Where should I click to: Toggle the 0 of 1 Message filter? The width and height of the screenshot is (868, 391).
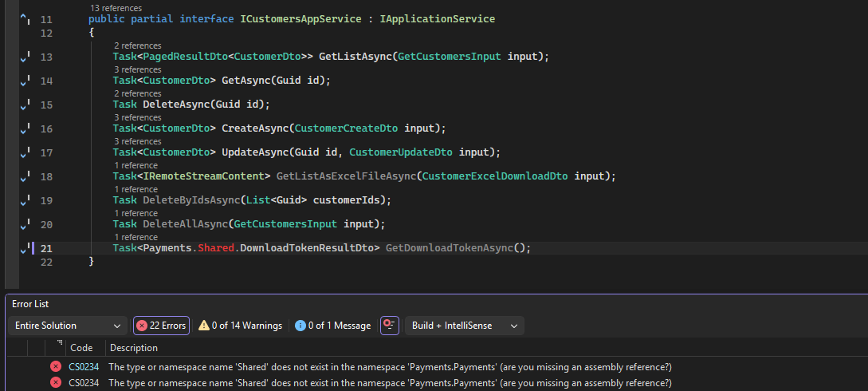click(x=332, y=326)
